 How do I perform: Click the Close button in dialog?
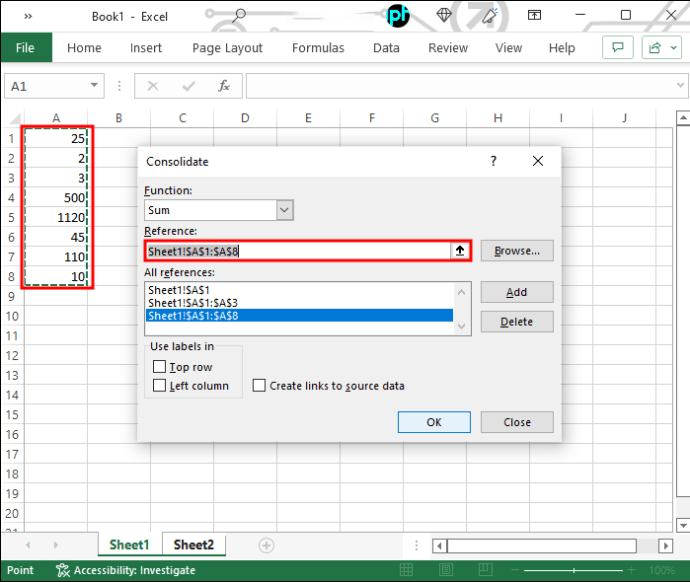coord(517,422)
